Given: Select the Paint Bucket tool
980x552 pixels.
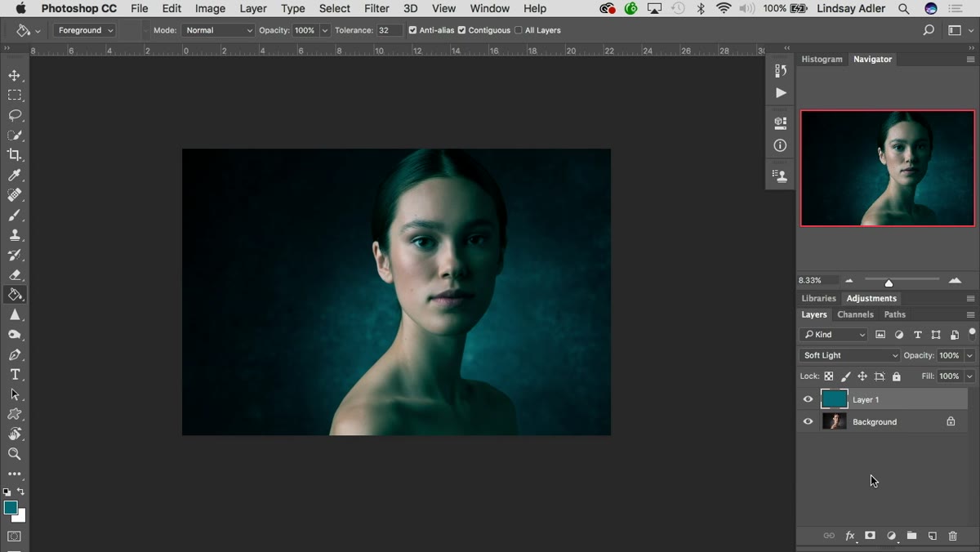Looking at the screenshot, I should pos(15,295).
